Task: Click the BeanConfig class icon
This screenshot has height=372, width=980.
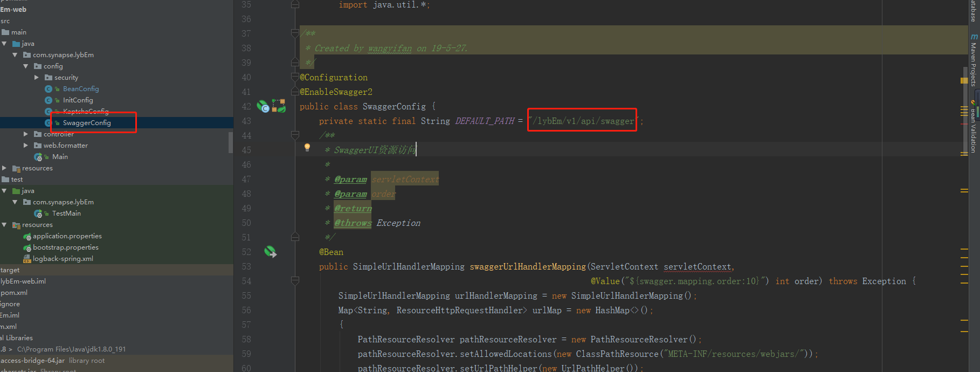Action: (x=49, y=89)
